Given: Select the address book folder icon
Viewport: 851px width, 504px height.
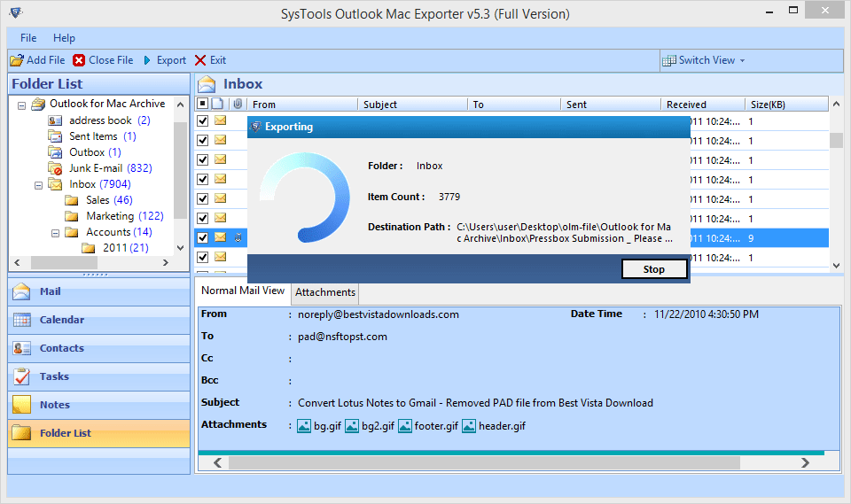Looking at the screenshot, I should click(55, 120).
